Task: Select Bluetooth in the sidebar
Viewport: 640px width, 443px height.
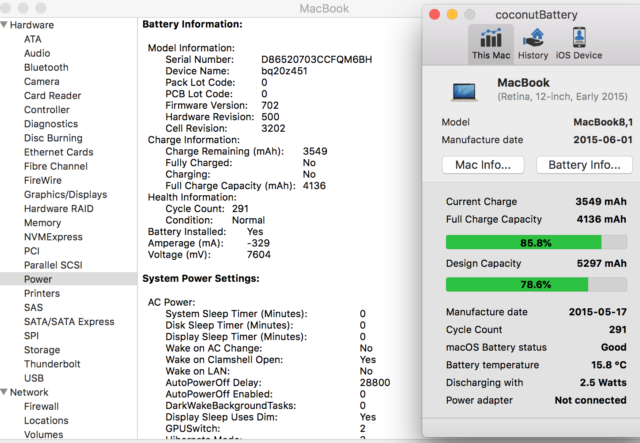Action: pos(46,67)
